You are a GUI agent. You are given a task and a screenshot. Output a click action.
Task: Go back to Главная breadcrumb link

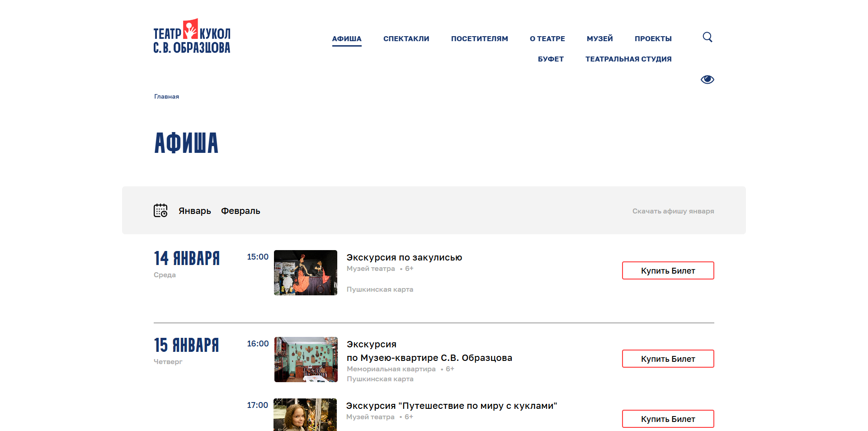click(166, 96)
